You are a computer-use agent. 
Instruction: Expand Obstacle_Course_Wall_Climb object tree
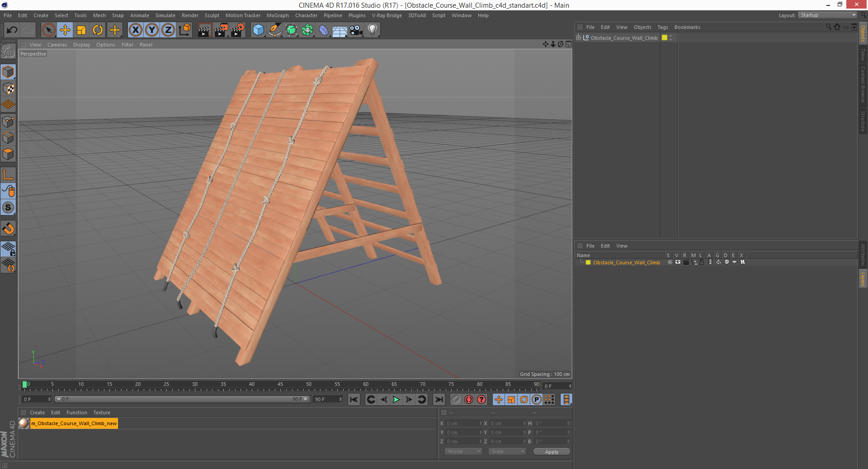[x=578, y=38]
